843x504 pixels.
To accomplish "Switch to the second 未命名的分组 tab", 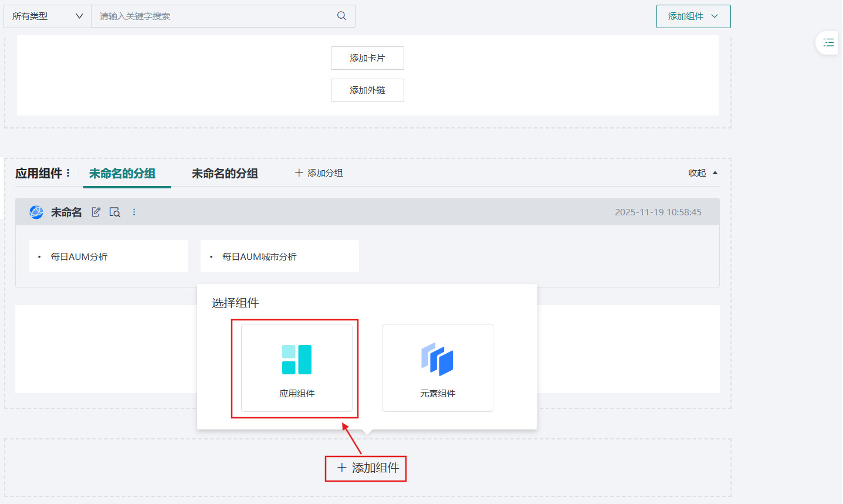I will coord(225,172).
